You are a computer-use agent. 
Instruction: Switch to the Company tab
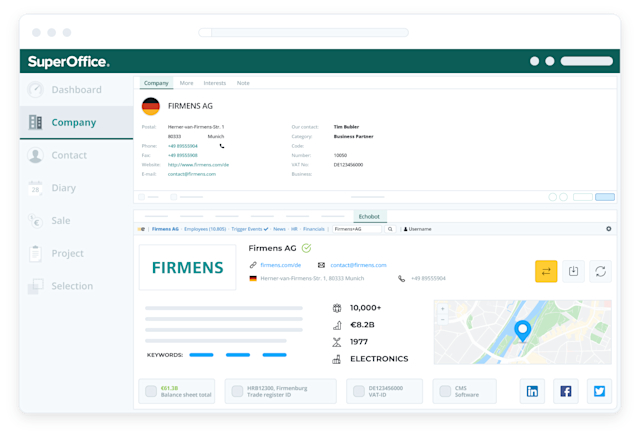pos(156,83)
